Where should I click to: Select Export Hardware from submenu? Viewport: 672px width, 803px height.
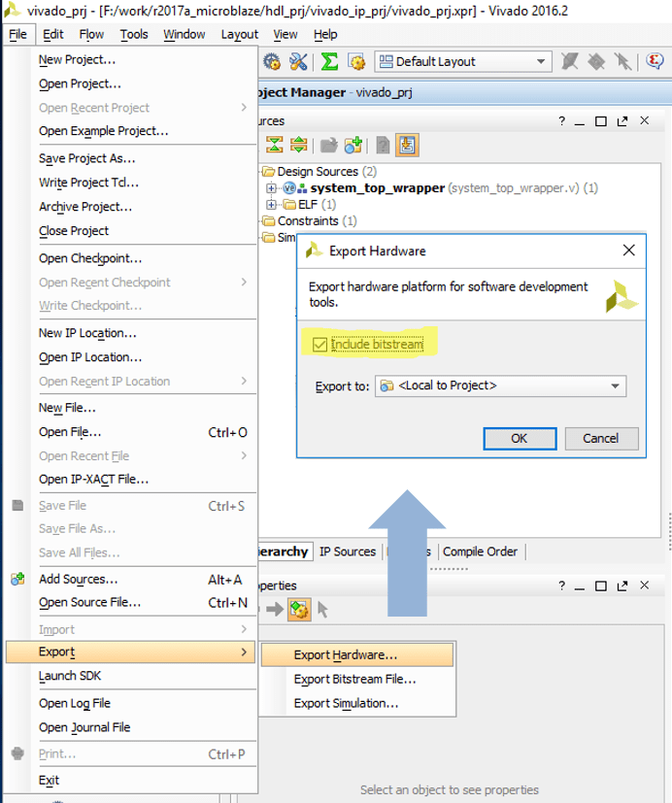pos(357,655)
